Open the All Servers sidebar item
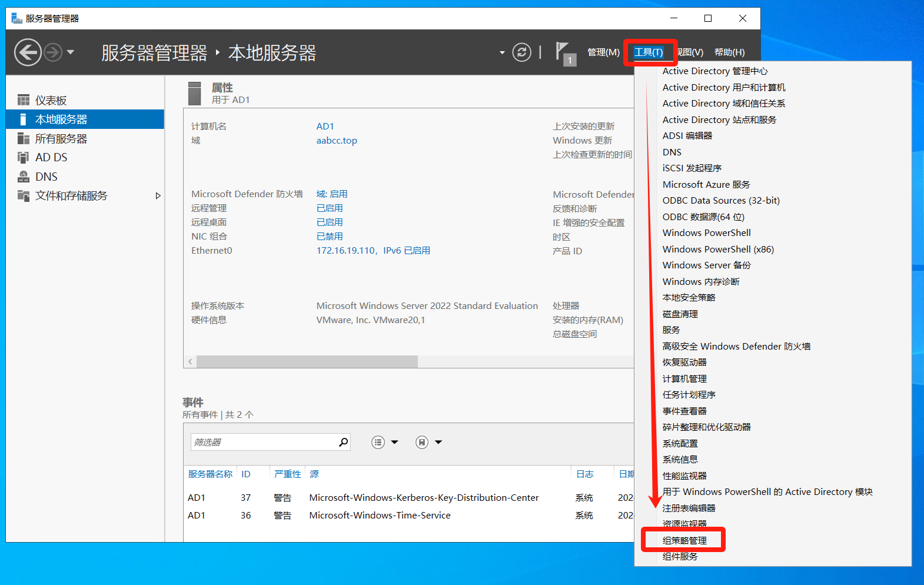The width and height of the screenshot is (924, 585). 61,138
